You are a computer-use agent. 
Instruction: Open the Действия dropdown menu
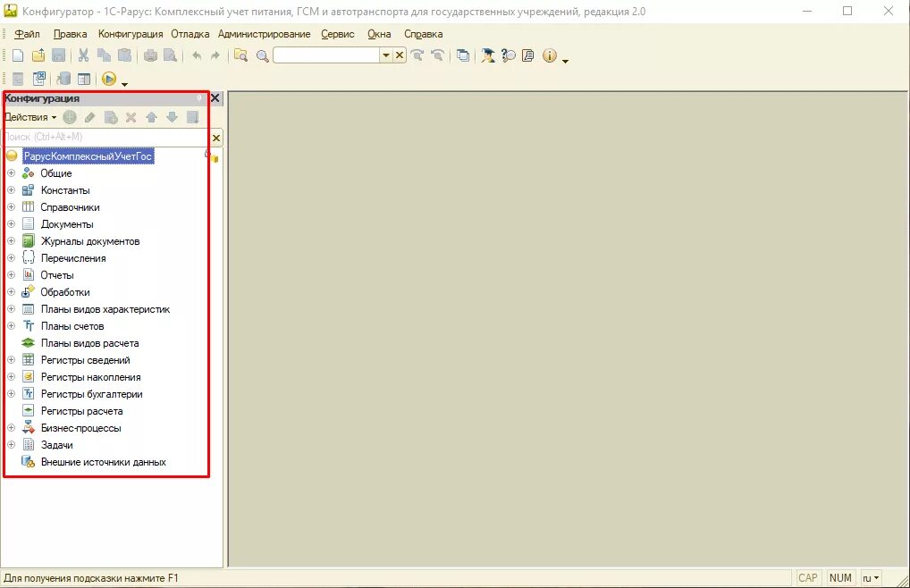tap(30, 117)
